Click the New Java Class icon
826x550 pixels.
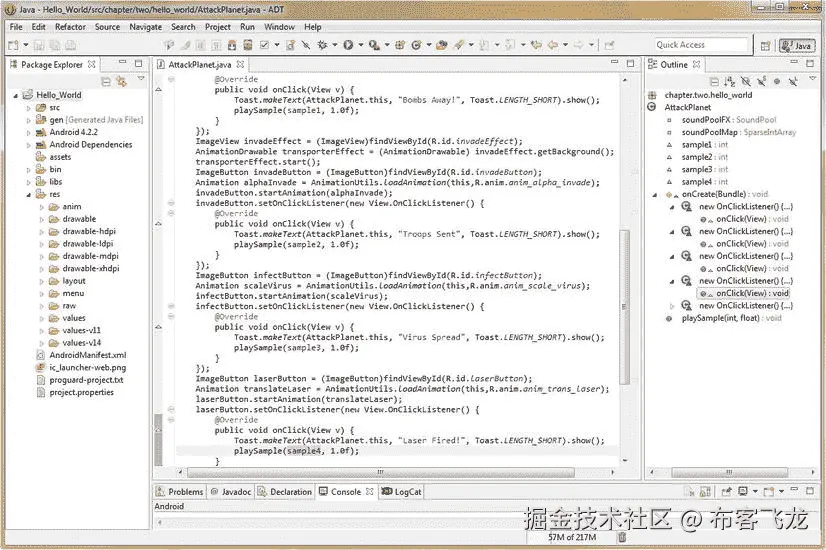point(416,45)
